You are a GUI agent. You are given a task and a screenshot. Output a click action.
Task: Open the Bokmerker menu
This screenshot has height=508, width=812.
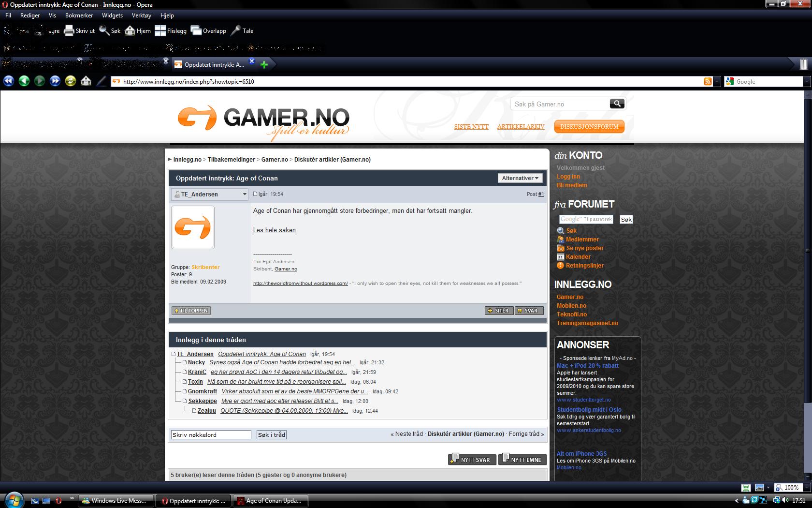click(79, 15)
